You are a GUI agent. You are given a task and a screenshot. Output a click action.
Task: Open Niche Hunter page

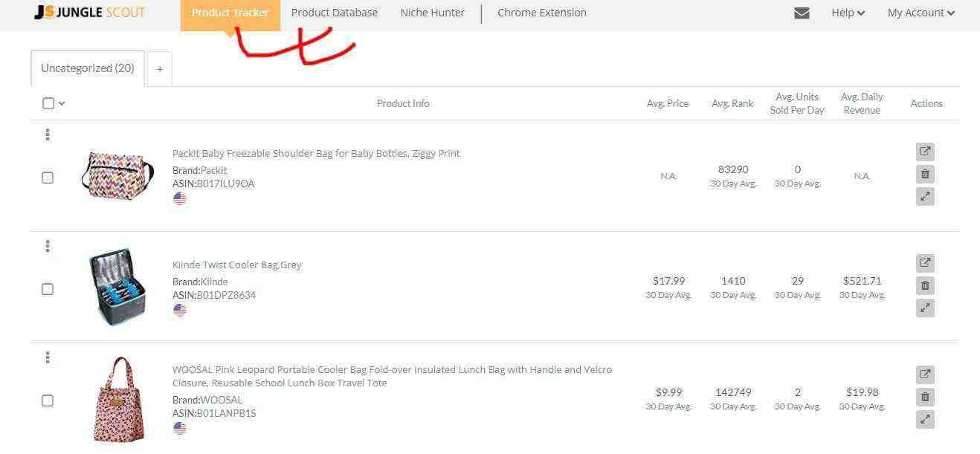433,13
